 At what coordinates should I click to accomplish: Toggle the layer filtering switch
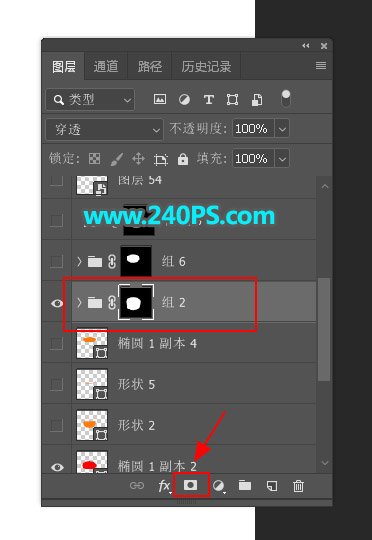pos(286,99)
